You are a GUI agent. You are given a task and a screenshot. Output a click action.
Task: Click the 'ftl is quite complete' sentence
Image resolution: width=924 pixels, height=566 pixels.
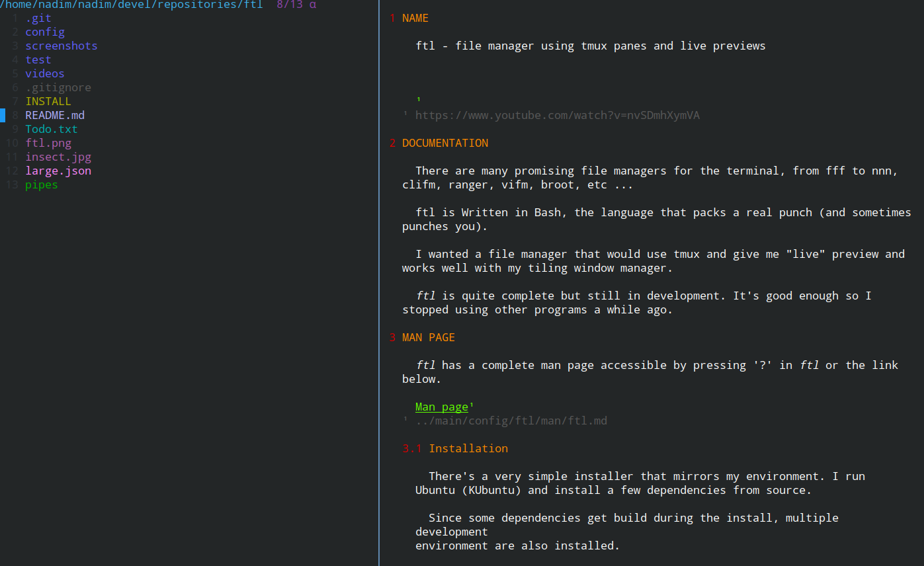pos(644,296)
